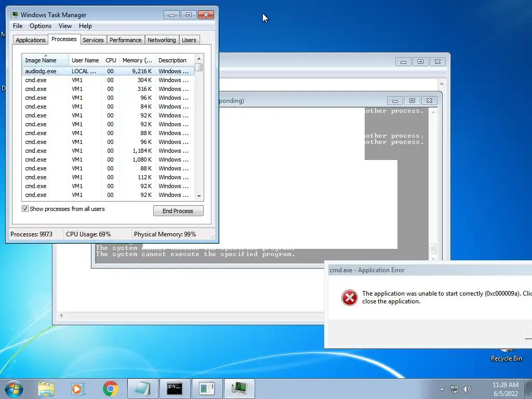Switch to the Command Prompt taskbar button
The height and width of the screenshot is (399, 532).
point(175,389)
